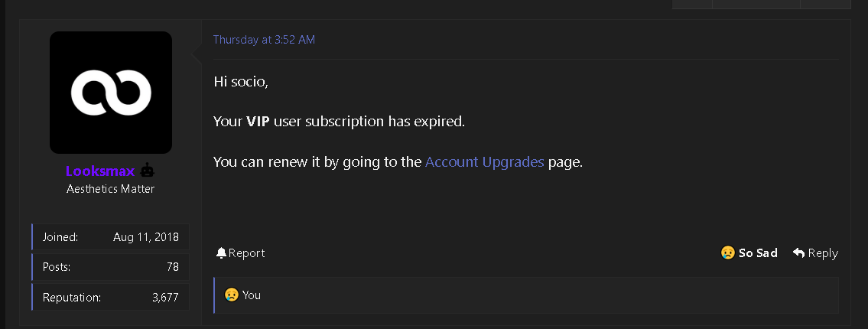Screen dimensions: 868x329
Task: Open Looksmax's avatar image
Action: [111, 93]
